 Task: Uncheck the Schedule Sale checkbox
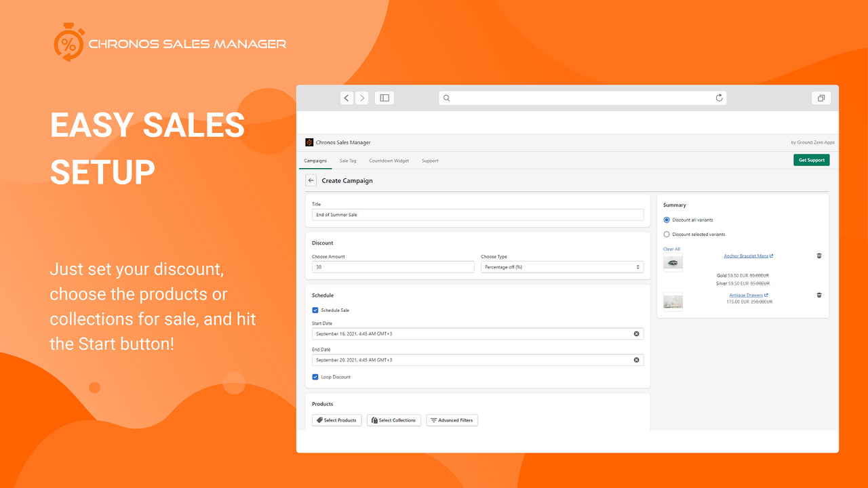point(315,310)
